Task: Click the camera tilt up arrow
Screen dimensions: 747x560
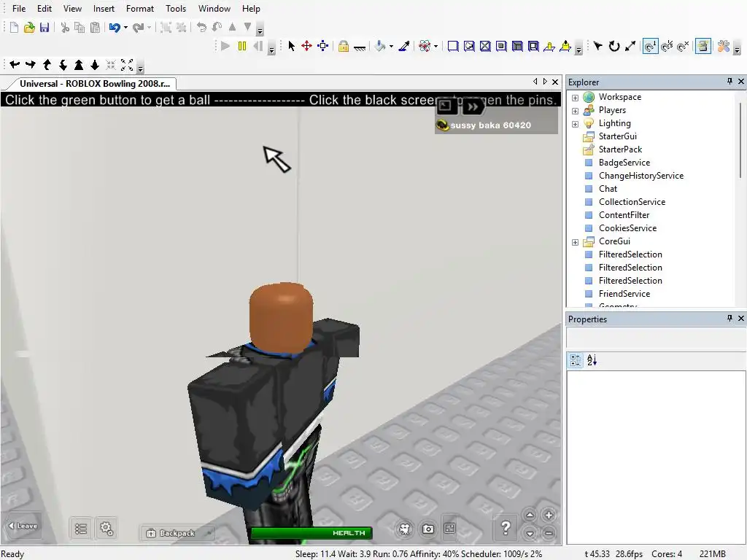Action: pos(47,65)
